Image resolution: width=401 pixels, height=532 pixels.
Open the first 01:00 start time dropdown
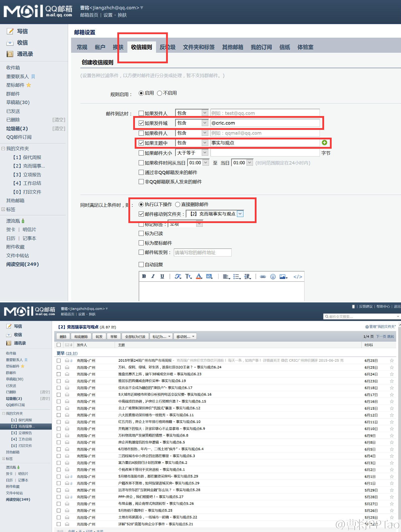tap(198, 163)
